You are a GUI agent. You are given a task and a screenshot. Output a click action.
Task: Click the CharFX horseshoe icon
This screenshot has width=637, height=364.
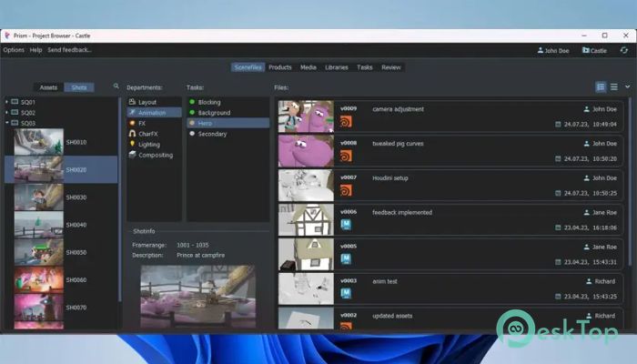click(x=132, y=133)
